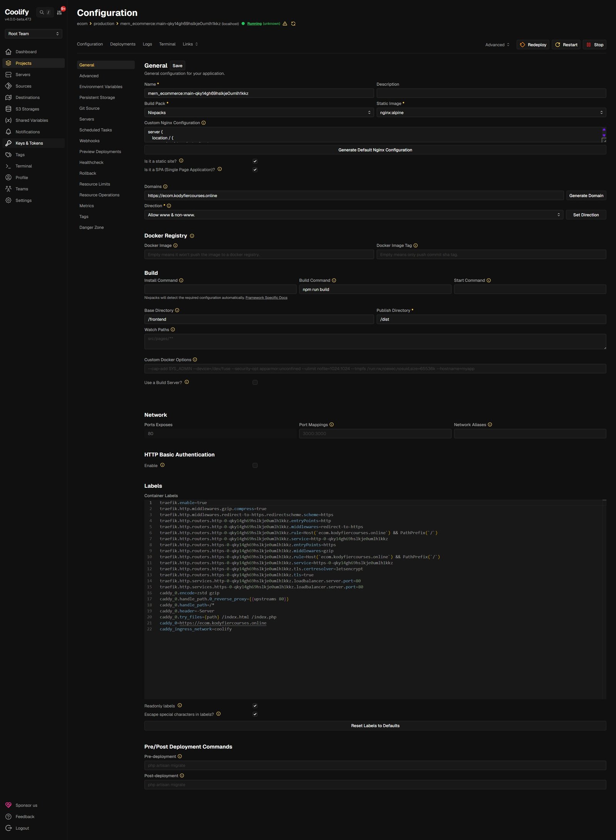Click the Publish Directory /dist field
Image resolution: width=616 pixels, height=840 pixels.
(491, 320)
